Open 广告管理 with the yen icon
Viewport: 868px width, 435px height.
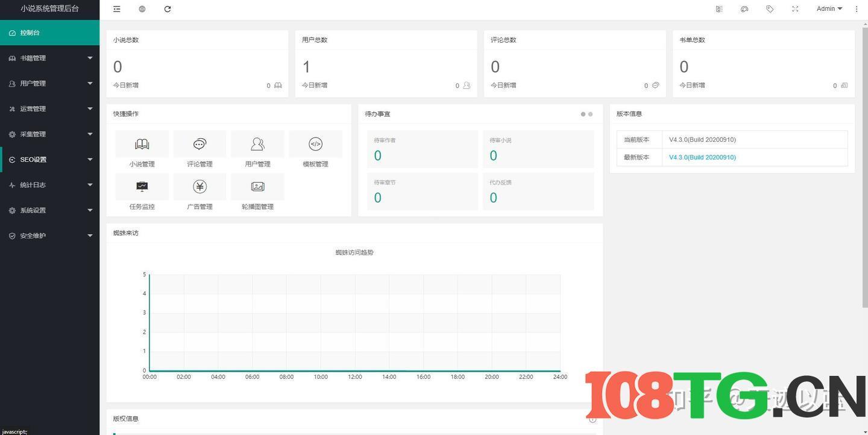point(199,192)
